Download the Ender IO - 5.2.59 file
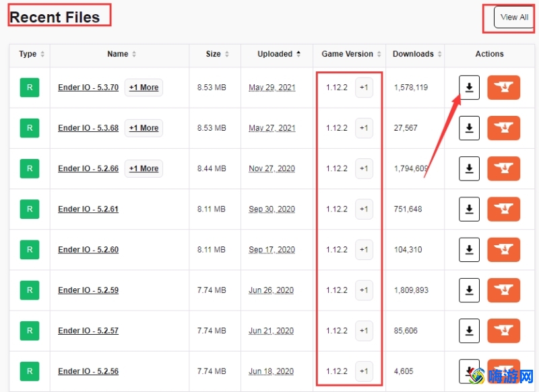This screenshot has width=539, height=392. pyautogui.click(x=469, y=290)
